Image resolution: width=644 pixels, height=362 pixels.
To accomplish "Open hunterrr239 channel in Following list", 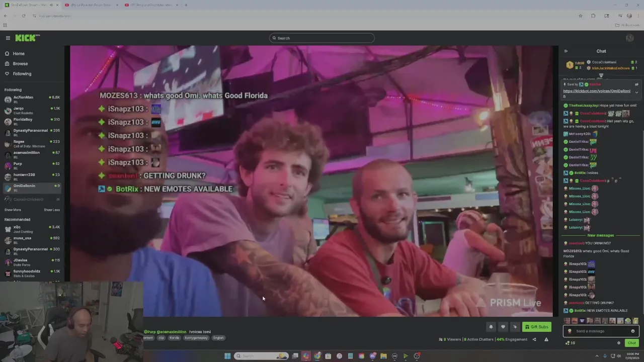I will [31, 176].
